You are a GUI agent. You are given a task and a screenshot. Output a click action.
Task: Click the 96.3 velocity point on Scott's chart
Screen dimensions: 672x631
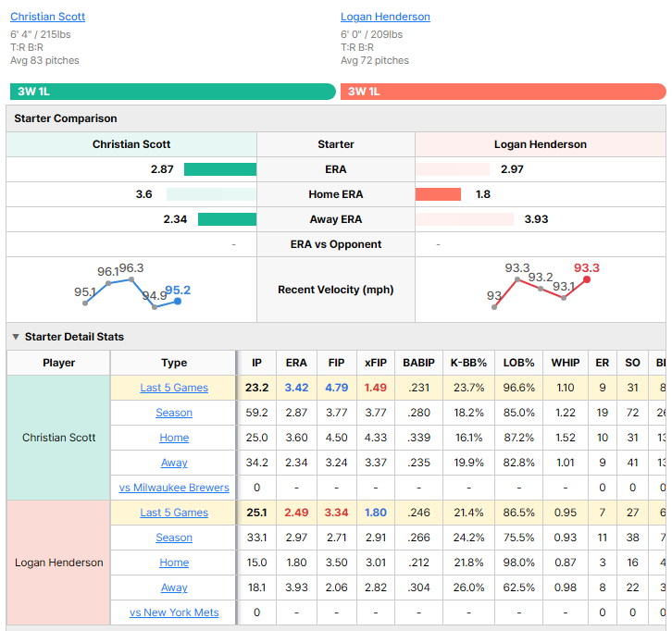click(131, 279)
